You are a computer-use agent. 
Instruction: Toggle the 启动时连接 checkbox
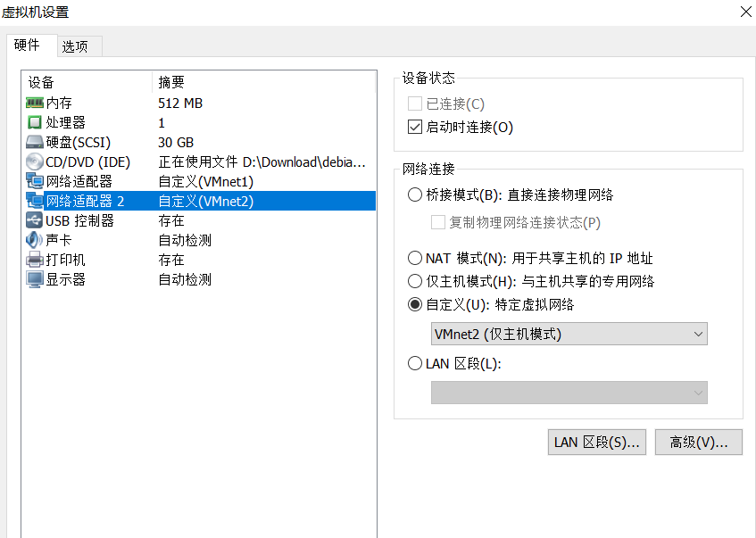point(414,127)
